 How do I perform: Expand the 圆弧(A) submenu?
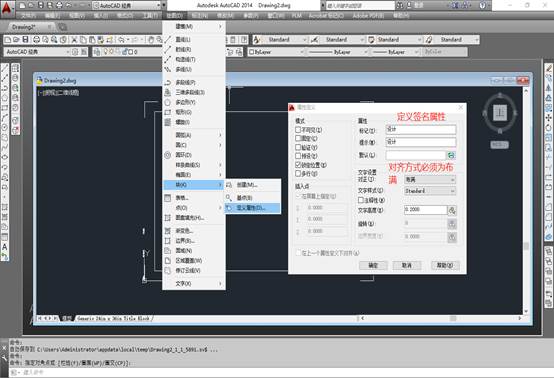click(x=194, y=135)
